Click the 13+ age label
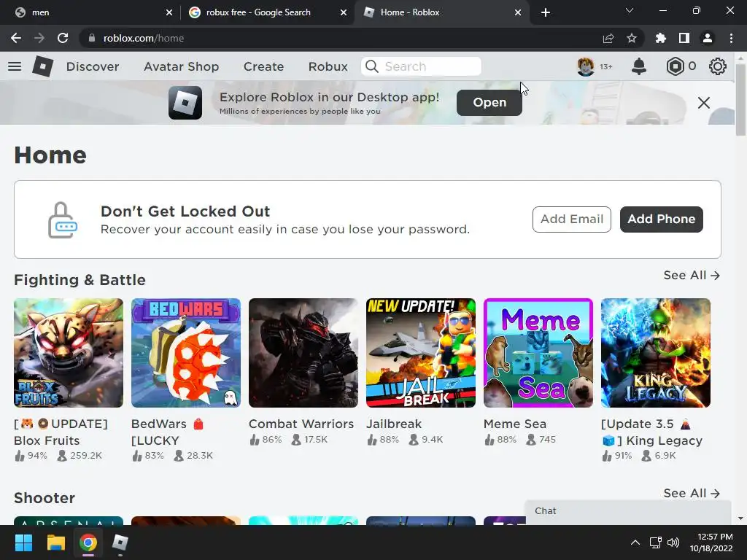The width and height of the screenshot is (747, 560). click(x=606, y=66)
